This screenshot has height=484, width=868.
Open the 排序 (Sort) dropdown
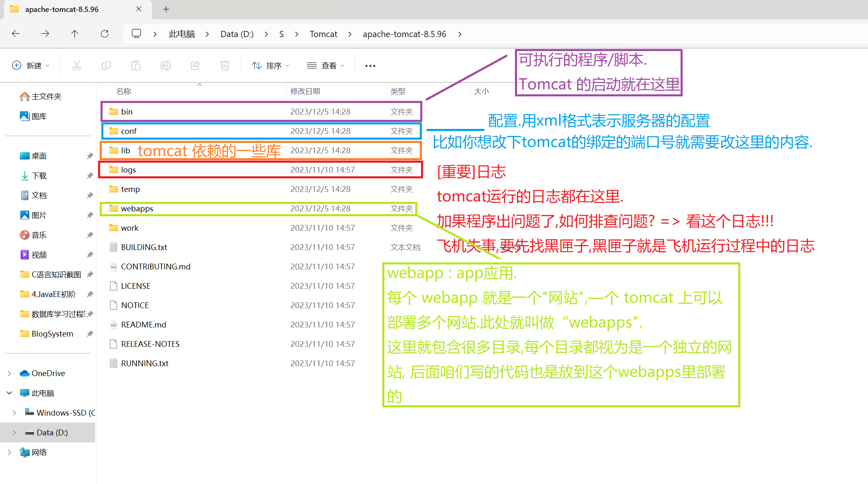click(271, 65)
